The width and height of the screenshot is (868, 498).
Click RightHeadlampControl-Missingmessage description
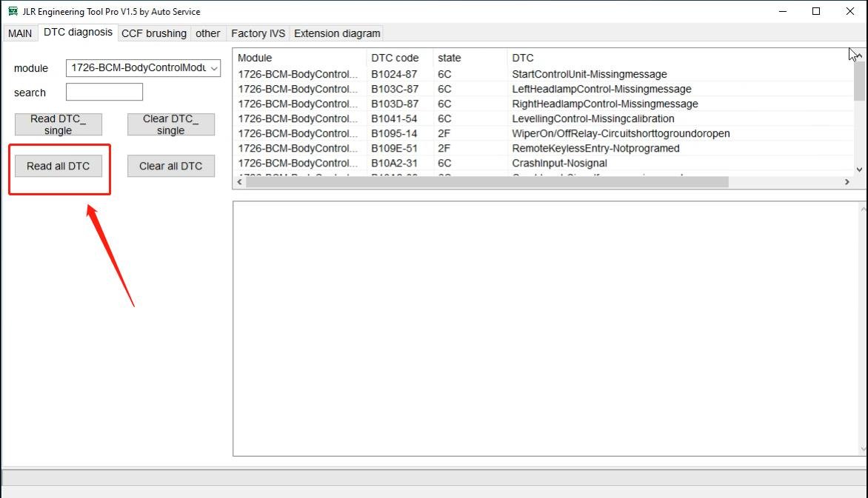click(x=604, y=104)
